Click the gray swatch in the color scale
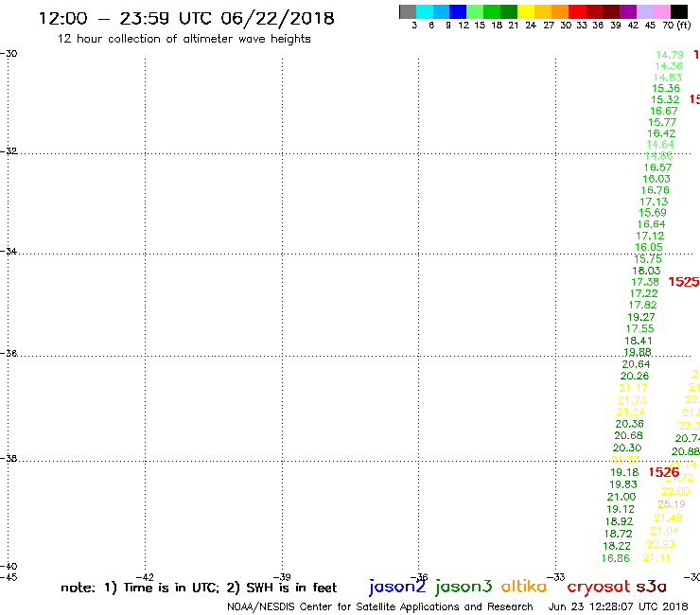Viewport: 700px width, 615px height. tap(408, 11)
